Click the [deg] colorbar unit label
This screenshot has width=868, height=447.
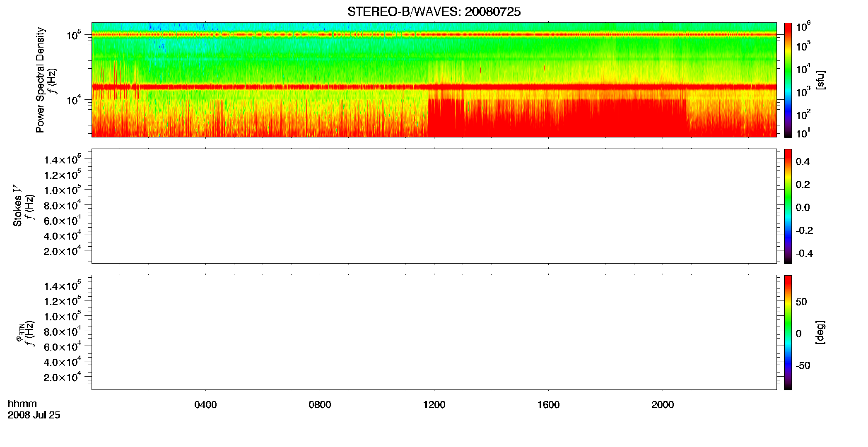820,332
